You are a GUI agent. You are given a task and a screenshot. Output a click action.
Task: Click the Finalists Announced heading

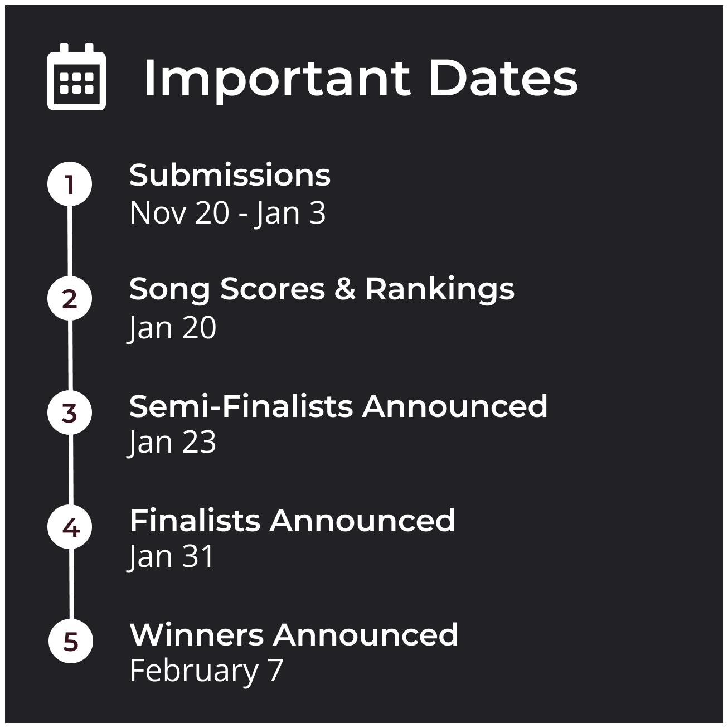[x=292, y=520]
